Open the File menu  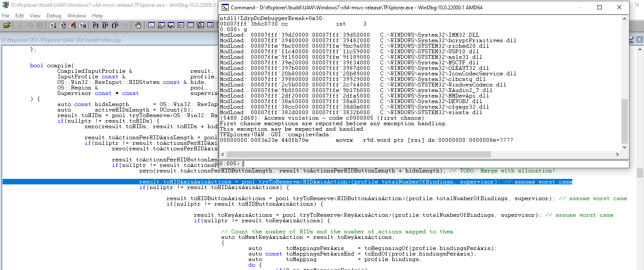click(x=6, y=16)
